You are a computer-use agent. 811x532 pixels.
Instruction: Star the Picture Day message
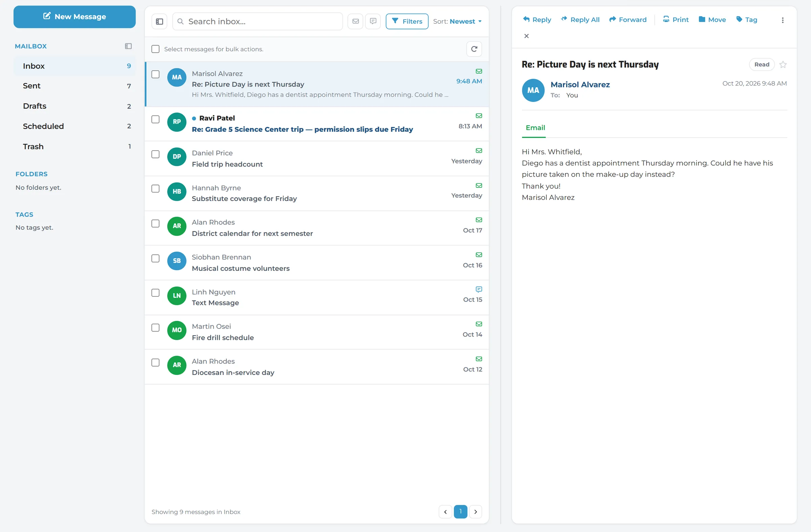point(783,65)
